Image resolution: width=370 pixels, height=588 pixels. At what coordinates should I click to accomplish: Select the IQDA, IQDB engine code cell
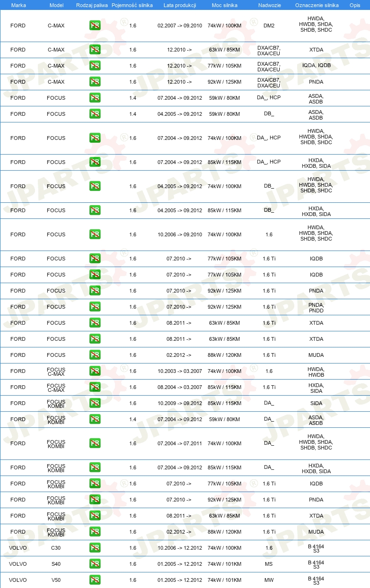pyautogui.click(x=317, y=66)
